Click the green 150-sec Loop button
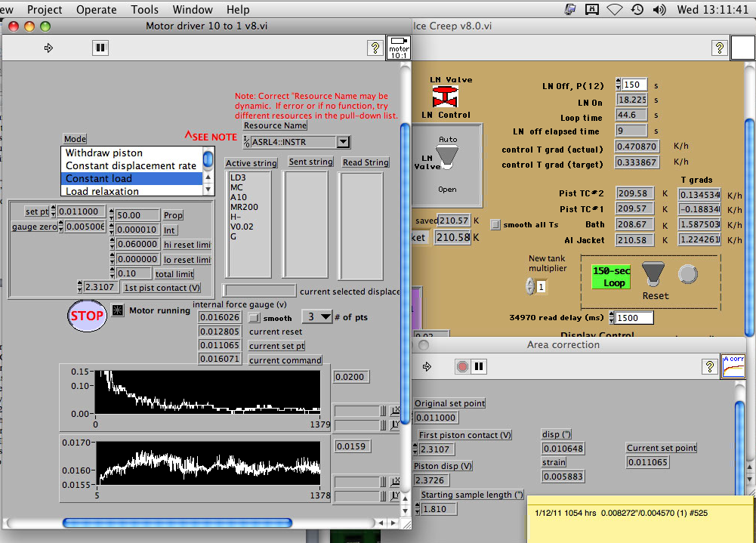Screen dimensions: 756x543 tap(609, 276)
